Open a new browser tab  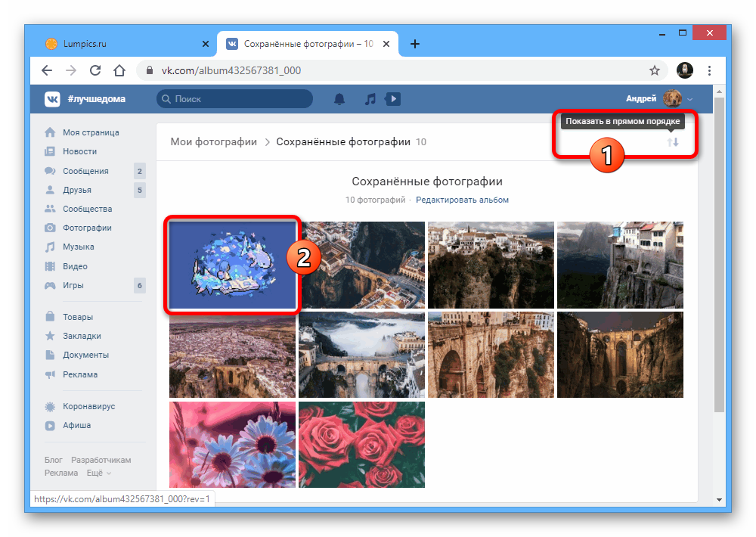tap(415, 44)
